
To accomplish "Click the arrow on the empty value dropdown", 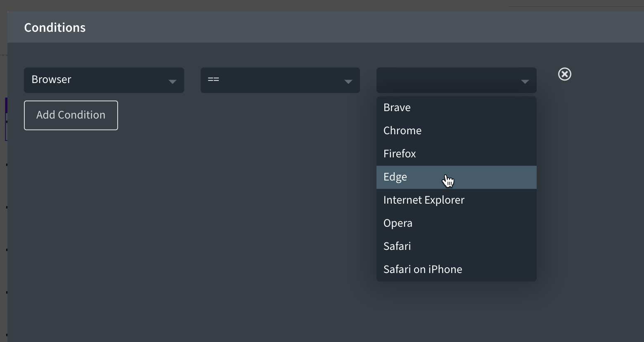I will 525,81.
